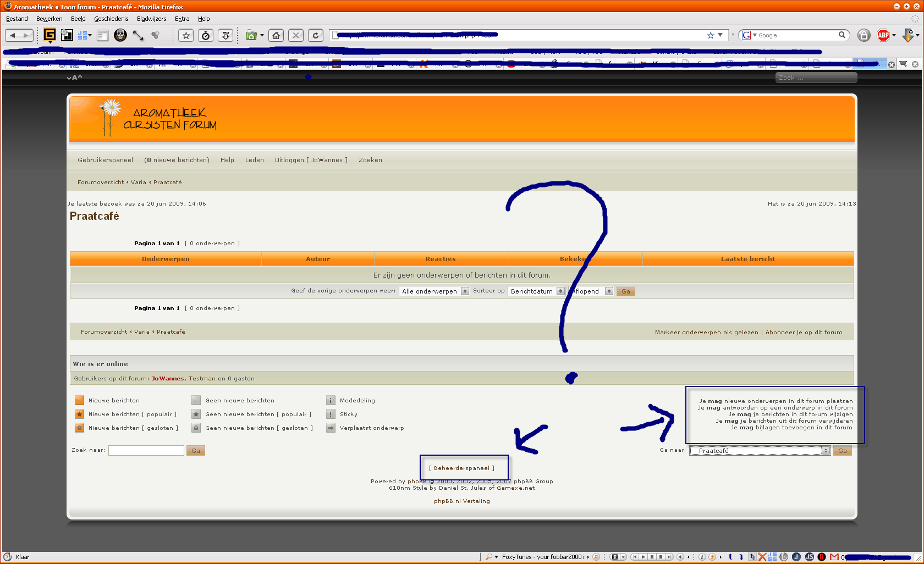The image size is (924, 564).
Task: Open the Beheerderspaneel link
Action: tap(461, 468)
